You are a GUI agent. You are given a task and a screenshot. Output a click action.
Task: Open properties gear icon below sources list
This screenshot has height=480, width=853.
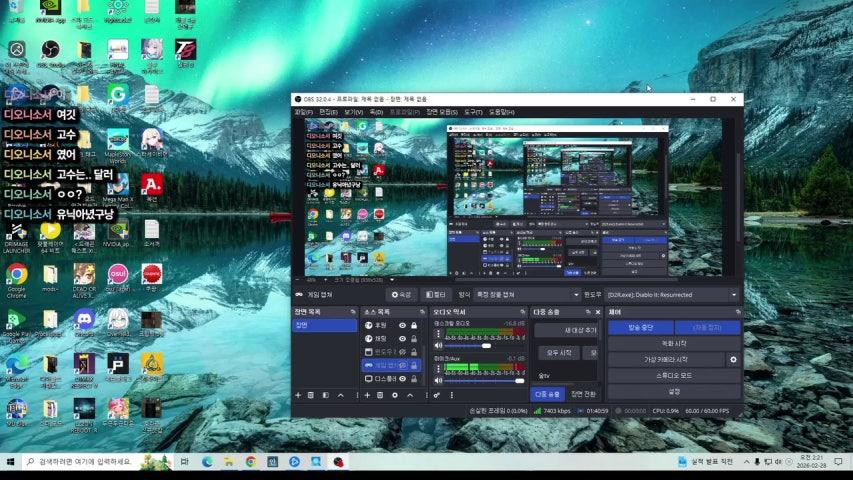pyautogui.click(x=394, y=395)
